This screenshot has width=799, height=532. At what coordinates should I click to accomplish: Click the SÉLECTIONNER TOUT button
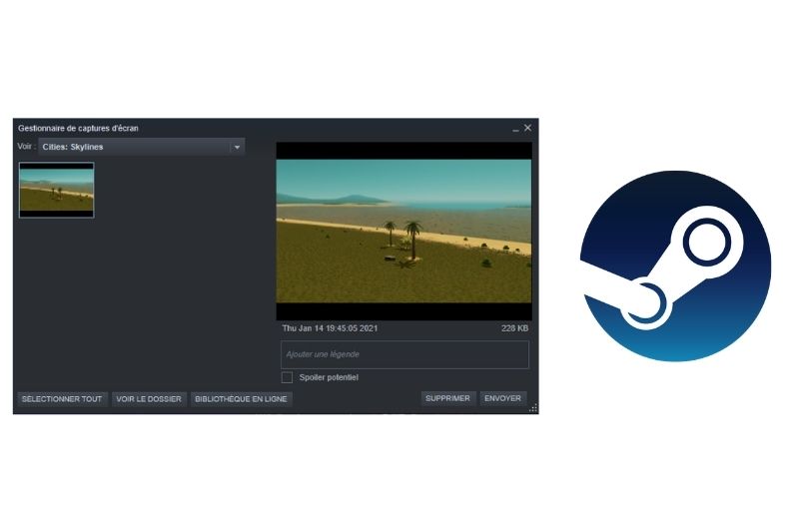click(62, 399)
